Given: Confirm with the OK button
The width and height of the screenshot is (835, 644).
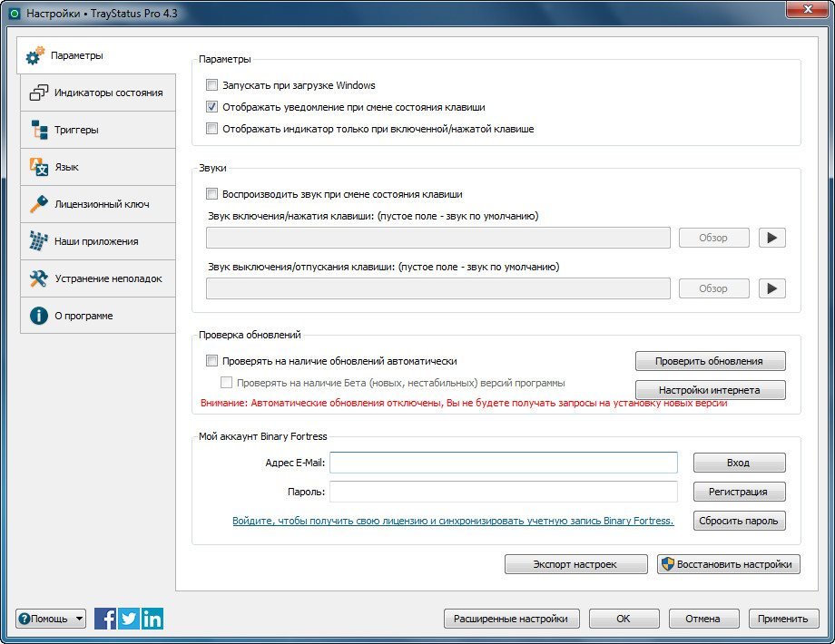Looking at the screenshot, I should click(624, 619).
